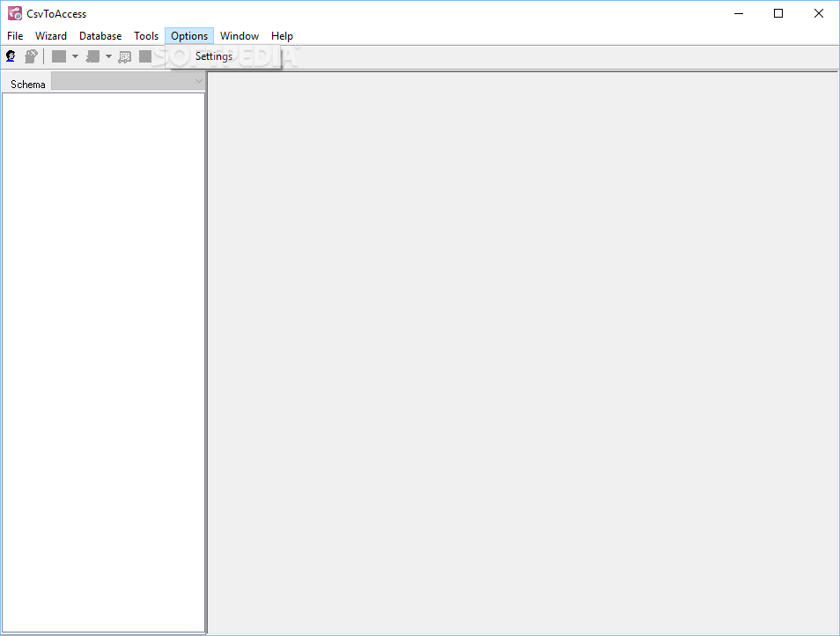Click the user login toolbar icon

tap(11, 56)
